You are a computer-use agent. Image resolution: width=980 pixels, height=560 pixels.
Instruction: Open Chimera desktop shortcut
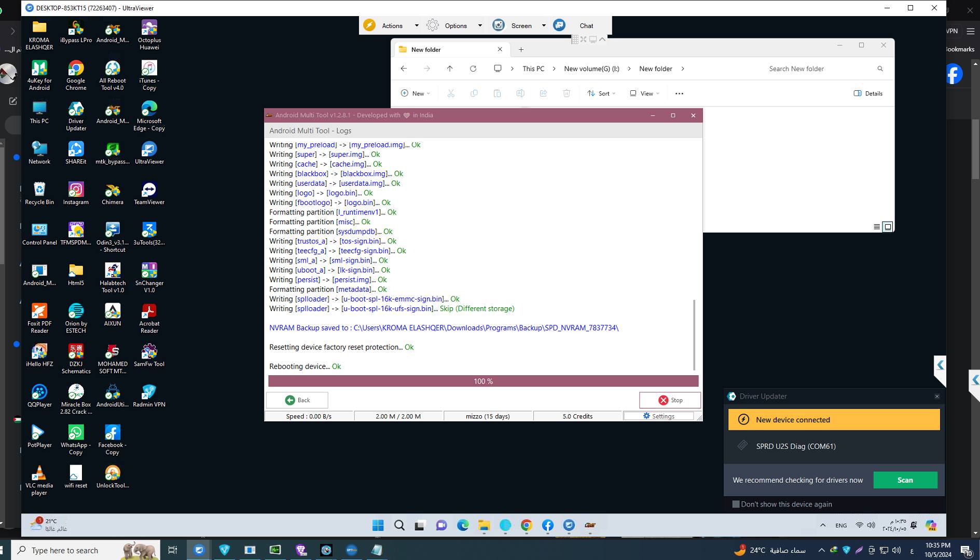[x=113, y=194]
